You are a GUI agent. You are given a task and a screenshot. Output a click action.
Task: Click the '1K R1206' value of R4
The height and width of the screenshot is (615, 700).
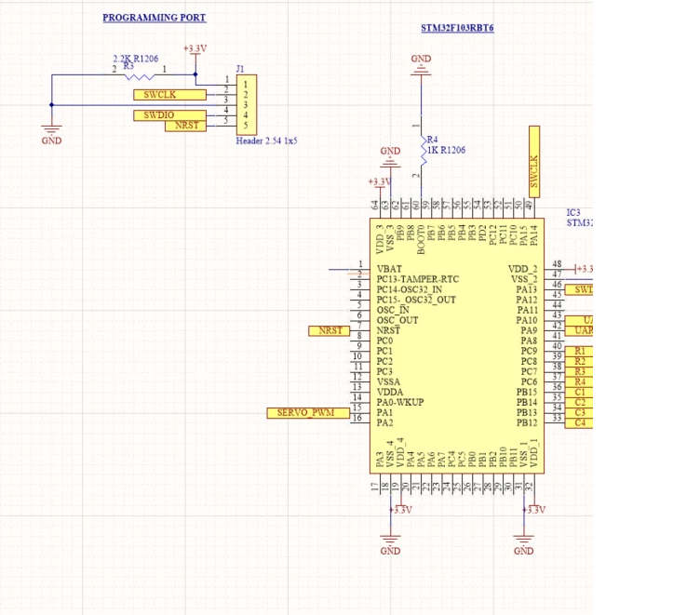click(x=446, y=150)
